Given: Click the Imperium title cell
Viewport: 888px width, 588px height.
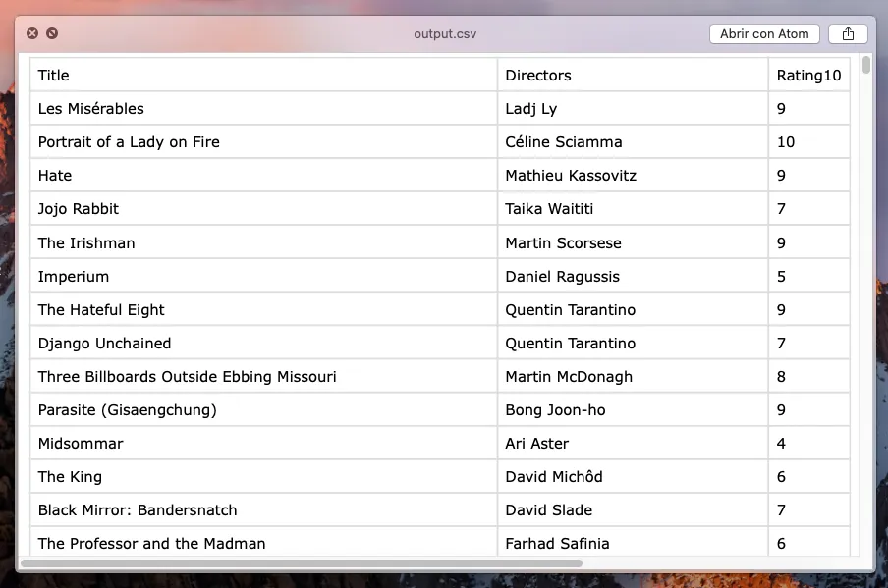Looking at the screenshot, I should [264, 276].
